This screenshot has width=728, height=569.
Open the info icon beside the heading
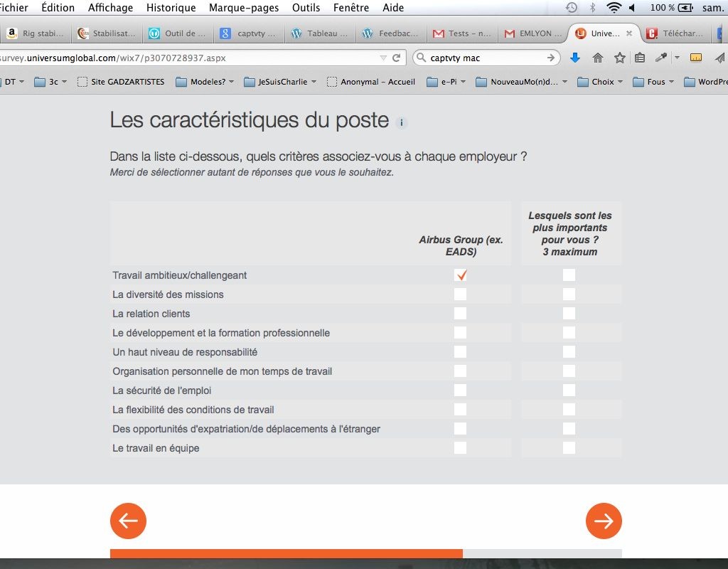coord(402,122)
